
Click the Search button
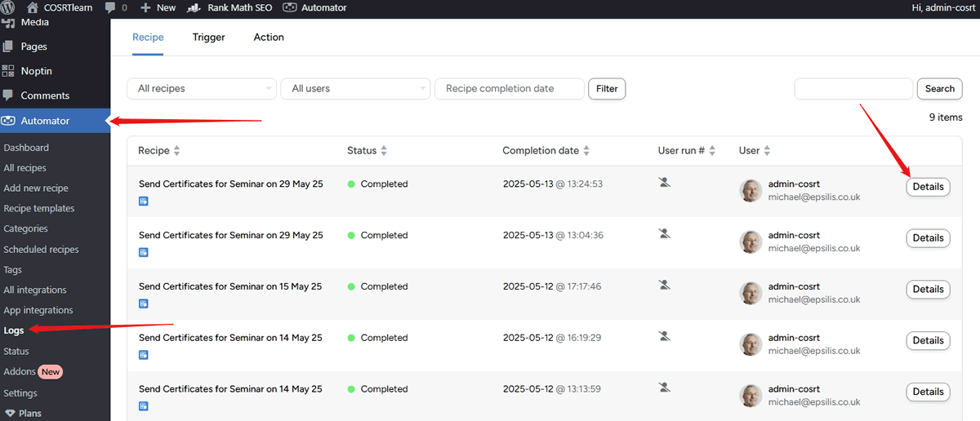pyautogui.click(x=940, y=89)
